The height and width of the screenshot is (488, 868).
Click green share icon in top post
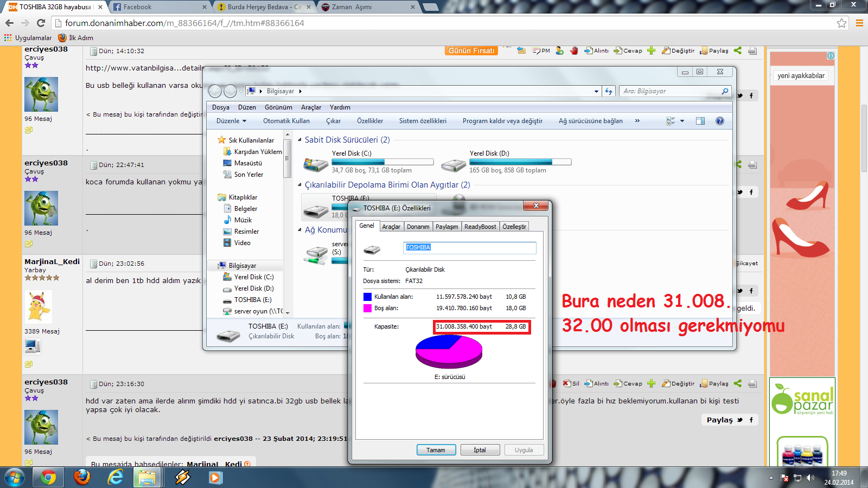[737, 50]
